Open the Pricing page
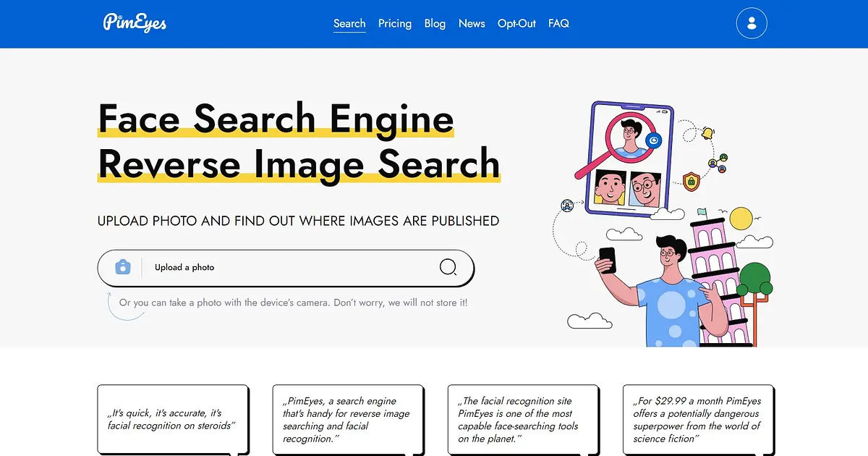Screen dimensions: 868x456 [x=395, y=23]
